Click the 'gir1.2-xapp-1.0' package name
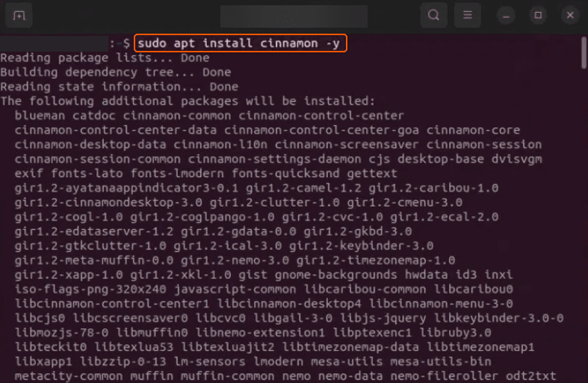 pos(69,275)
